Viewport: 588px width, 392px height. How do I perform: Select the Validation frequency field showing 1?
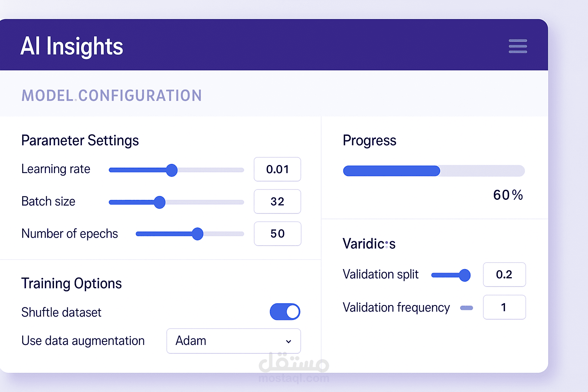505,307
